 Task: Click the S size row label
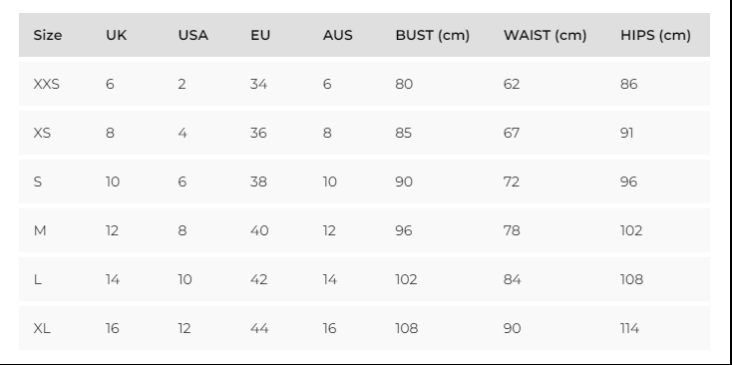(38, 182)
